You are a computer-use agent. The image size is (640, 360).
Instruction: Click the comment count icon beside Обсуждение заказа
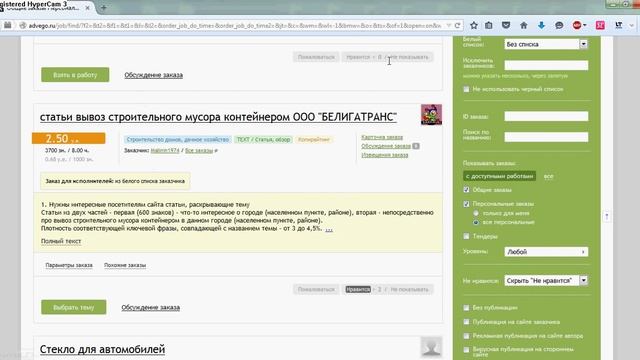click(x=416, y=146)
